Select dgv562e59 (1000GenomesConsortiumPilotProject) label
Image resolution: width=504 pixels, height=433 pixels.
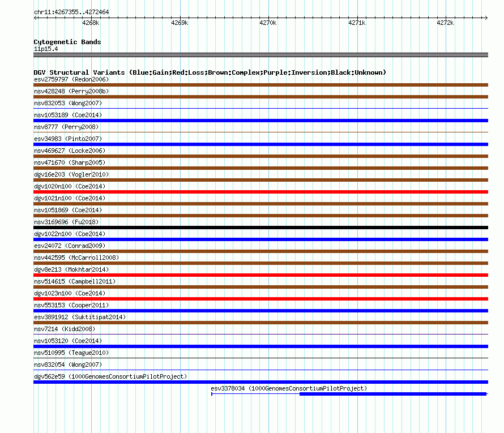click(110, 376)
